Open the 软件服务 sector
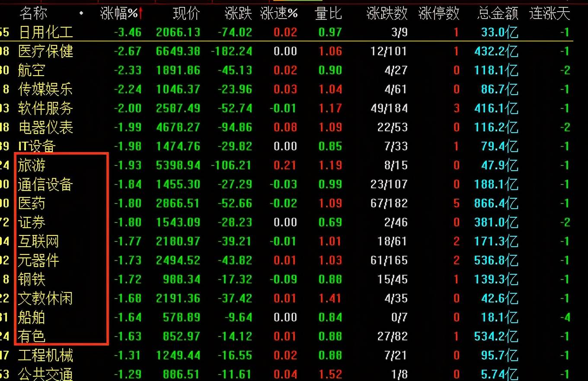This screenshot has width=588, height=381. (x=46, y=108)
